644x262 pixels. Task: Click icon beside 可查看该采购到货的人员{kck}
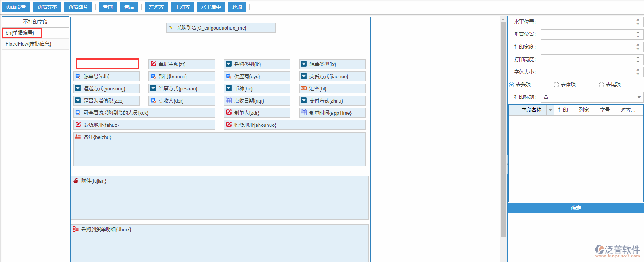coord(78,113)
